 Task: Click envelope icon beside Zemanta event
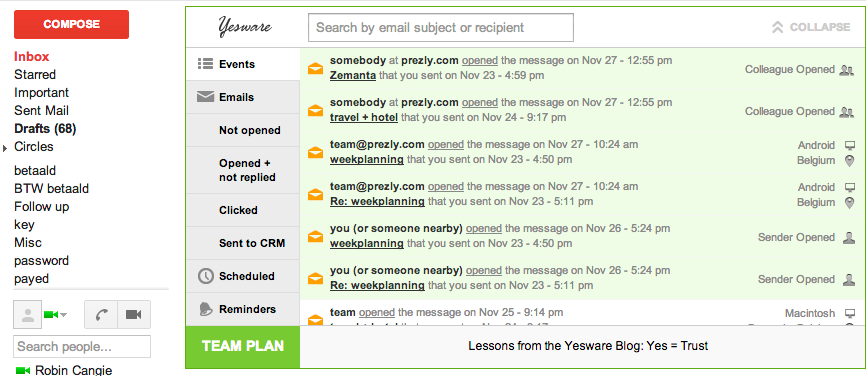(x=315, y=69)
